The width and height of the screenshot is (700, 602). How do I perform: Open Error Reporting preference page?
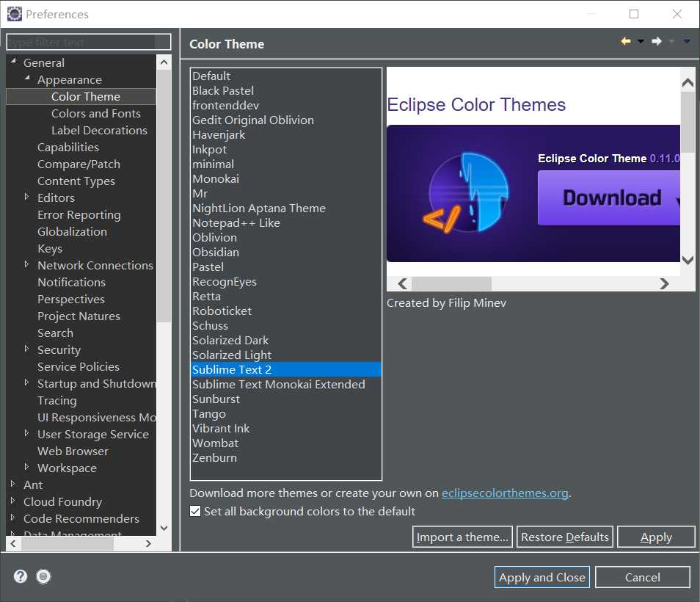pyautogui.click(x=79, y=215)
